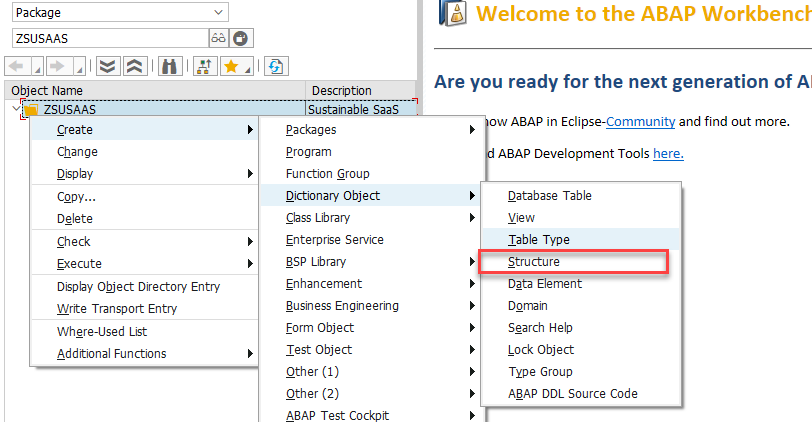
Task: Select Display Object Directory Entry
Action: [x=144, y=286]
